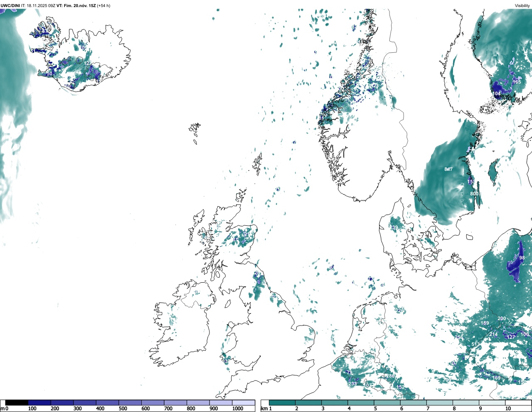Click the 256 visibility value on the map
This screenshot has width=532, height=412.
(459, 337)
